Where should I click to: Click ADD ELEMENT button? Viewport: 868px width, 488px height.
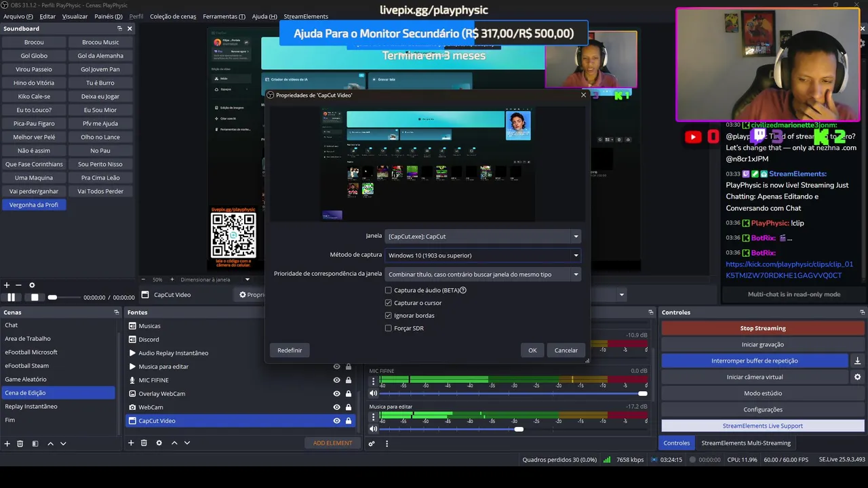tap(333, 443)
